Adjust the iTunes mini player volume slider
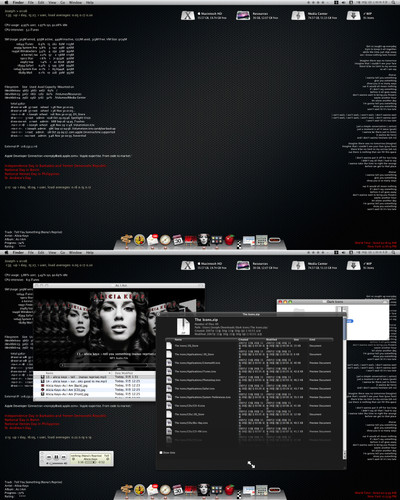Viewport: 400px width, 500px height. (x=57, y=463)
